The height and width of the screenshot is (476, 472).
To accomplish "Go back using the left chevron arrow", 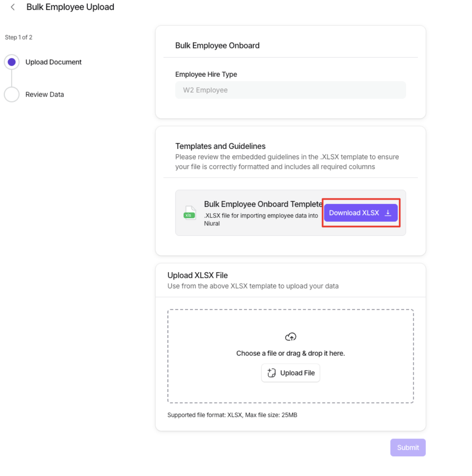I will [13, 7].
